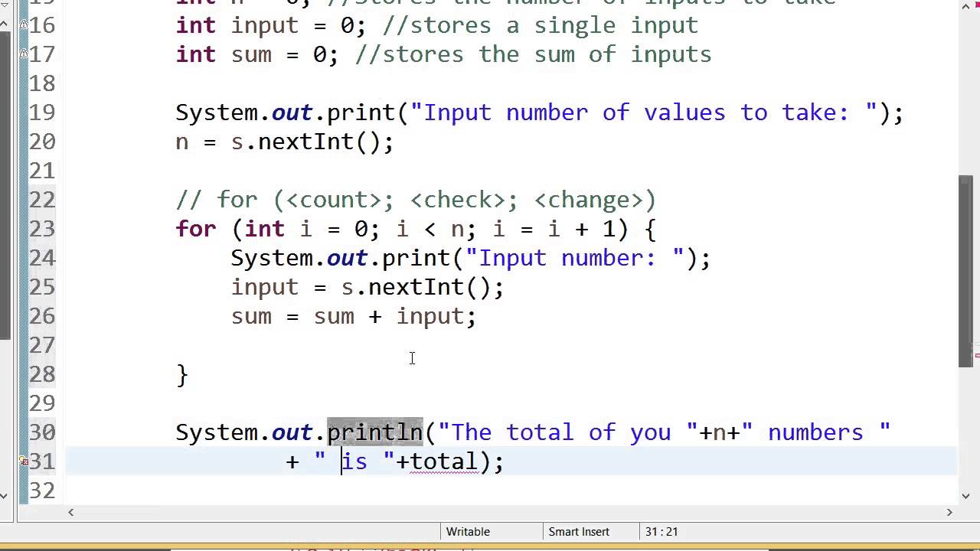Click the left panel scrollbar down arrow
Viewport: 980px width, 551px height.
pyautogui.click(x=5, y=494)
